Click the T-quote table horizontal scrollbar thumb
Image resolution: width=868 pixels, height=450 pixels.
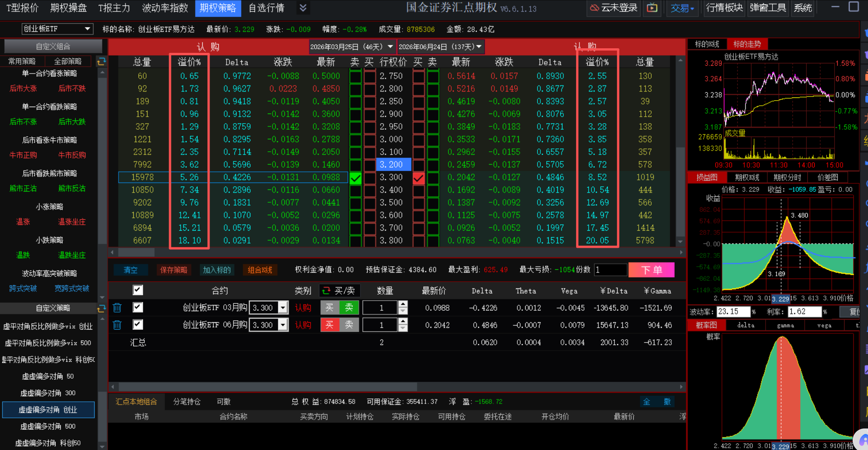[136, 252]
